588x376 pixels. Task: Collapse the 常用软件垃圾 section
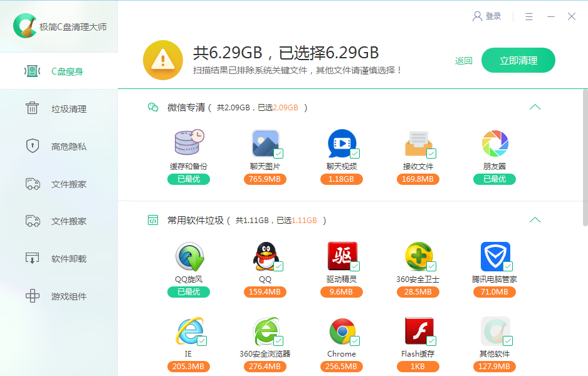tap(535, 220)
